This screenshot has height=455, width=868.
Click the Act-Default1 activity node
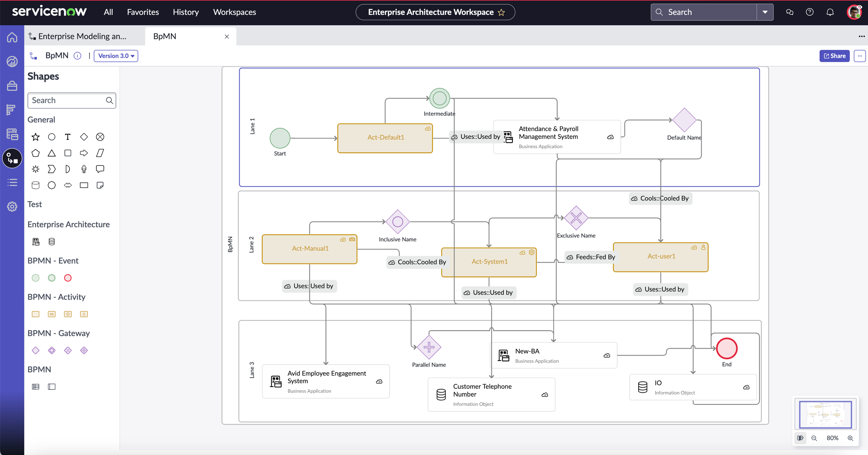385,138
